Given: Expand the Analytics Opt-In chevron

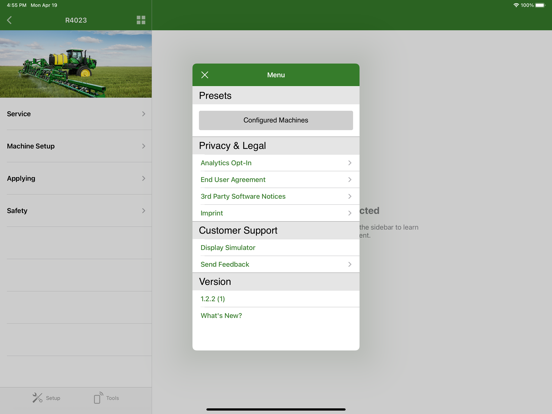Looking at the screenshot, I should point(350,163).
